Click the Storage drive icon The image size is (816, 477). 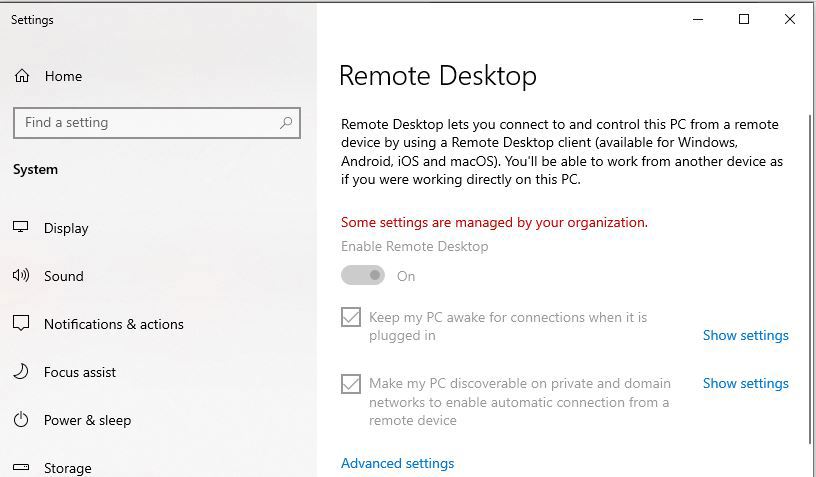pyautogui.click(x=21, y=467)
